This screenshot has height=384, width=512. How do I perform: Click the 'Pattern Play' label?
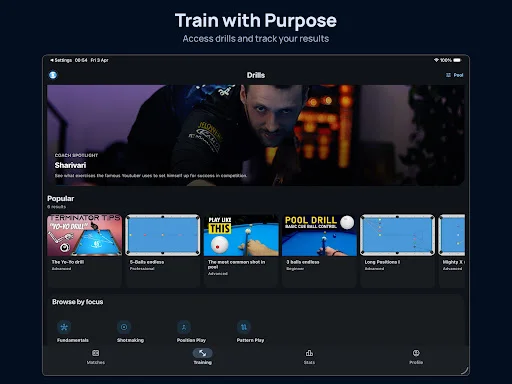(x=250, y=340)
